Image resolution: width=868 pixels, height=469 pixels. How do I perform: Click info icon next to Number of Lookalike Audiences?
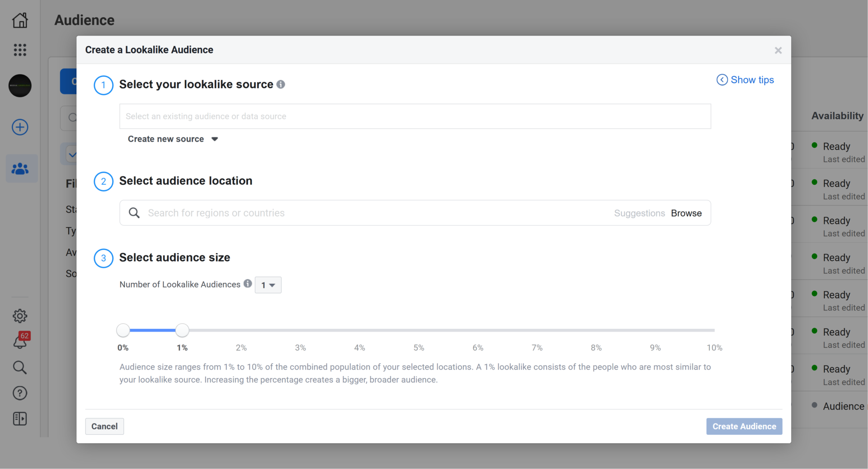click(x=248, y=284)
